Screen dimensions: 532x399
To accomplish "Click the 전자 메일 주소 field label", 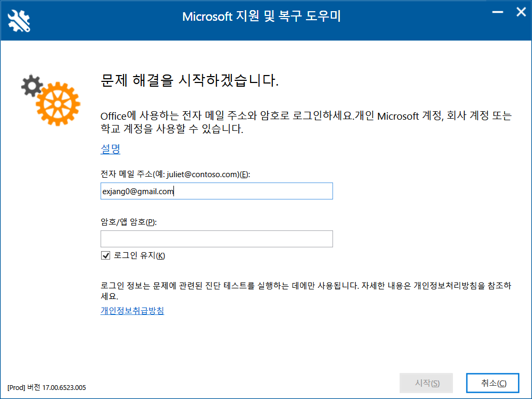I will coord(175,174).
